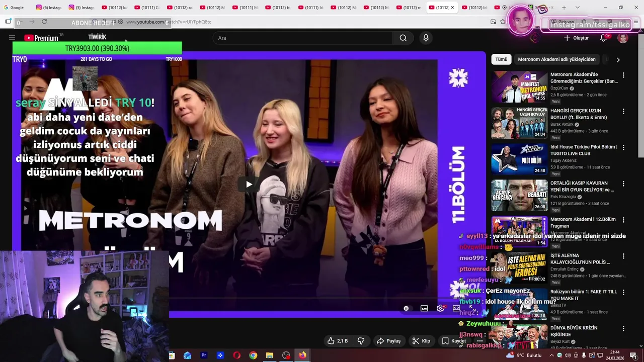
Task: Open options for HANGİSİ GERÇEK UZUN BOYLU video
Action: [623, 111]
